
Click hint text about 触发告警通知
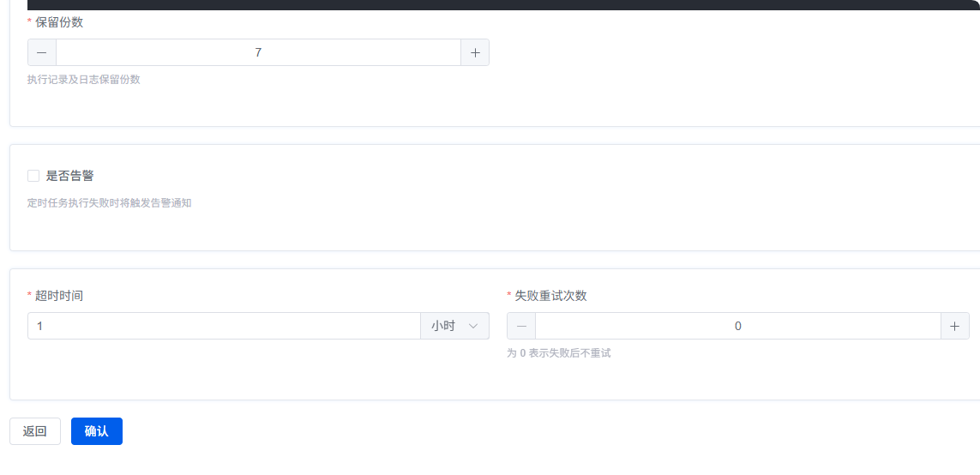coord(109,203)
